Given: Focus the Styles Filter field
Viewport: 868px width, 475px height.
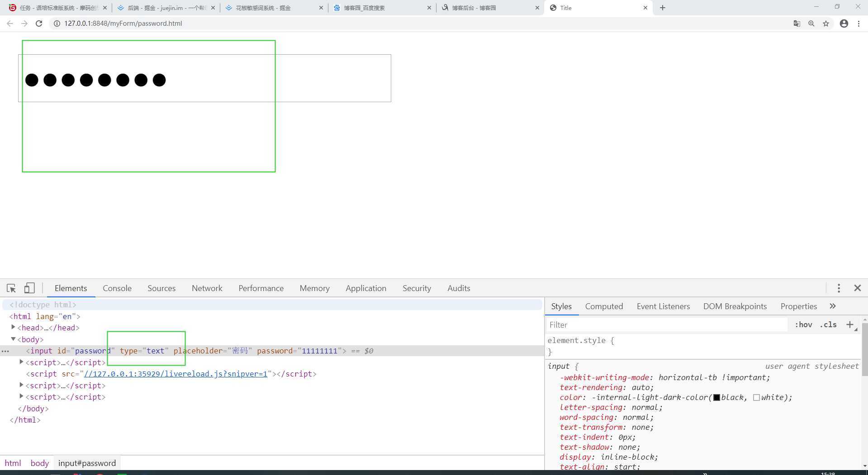Looking at the screenshot, I should (667, 325).
